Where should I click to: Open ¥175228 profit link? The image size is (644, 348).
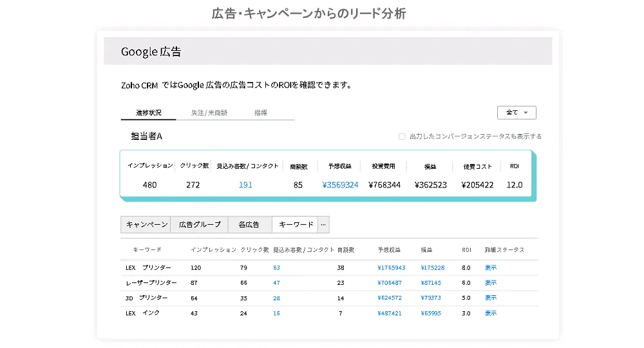point(433,268)
